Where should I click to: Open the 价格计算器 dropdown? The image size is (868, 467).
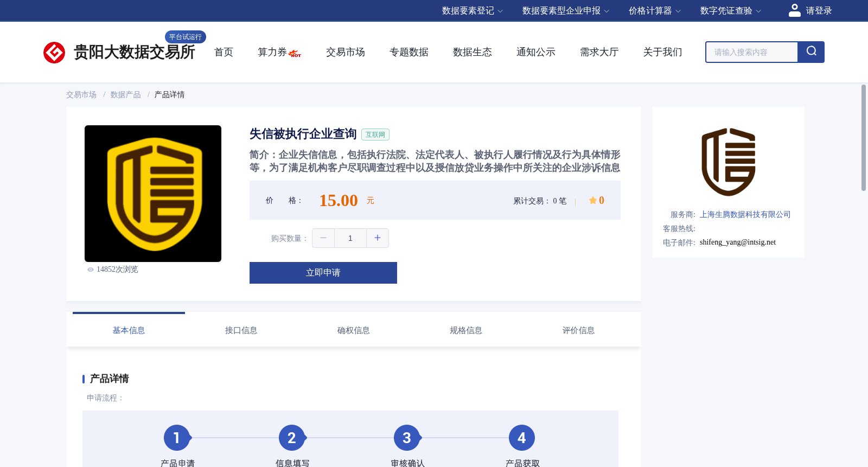tap(655, 11)
